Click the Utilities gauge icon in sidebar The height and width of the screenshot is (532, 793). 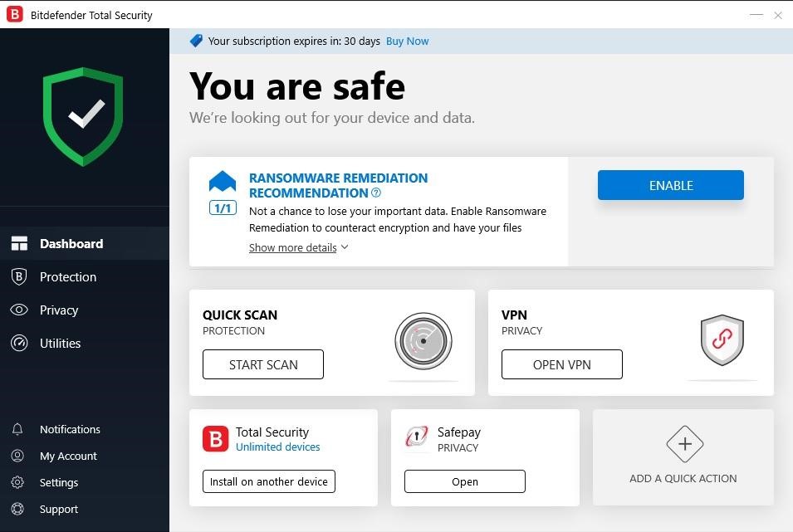point(19,343)
